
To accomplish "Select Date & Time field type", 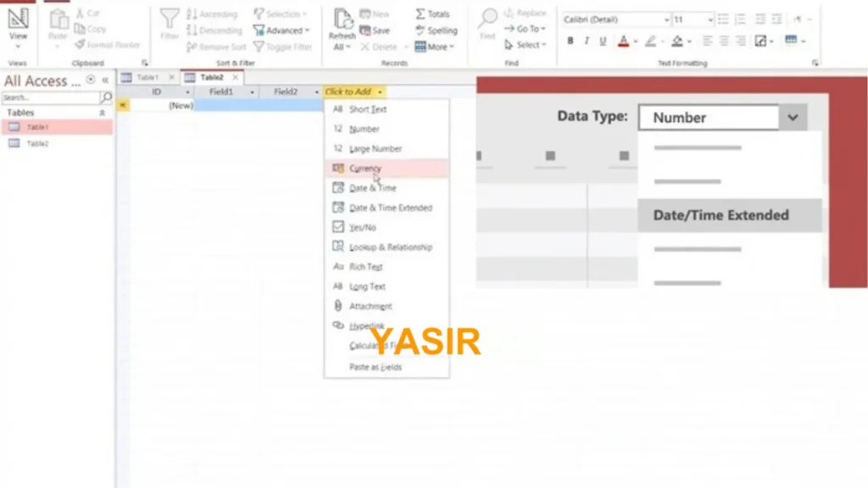I will [387, 187].
